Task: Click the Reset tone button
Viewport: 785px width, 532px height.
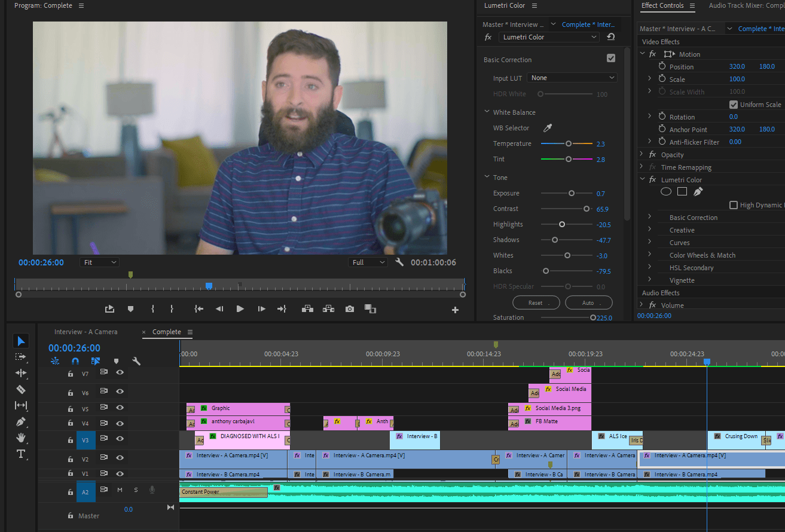Action: [x=536, y=302]
